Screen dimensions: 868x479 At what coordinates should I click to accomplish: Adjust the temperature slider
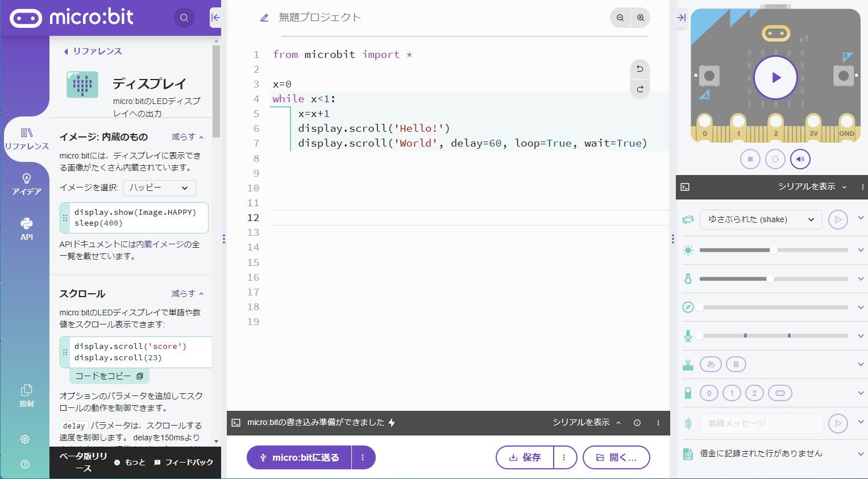[774, 279]
